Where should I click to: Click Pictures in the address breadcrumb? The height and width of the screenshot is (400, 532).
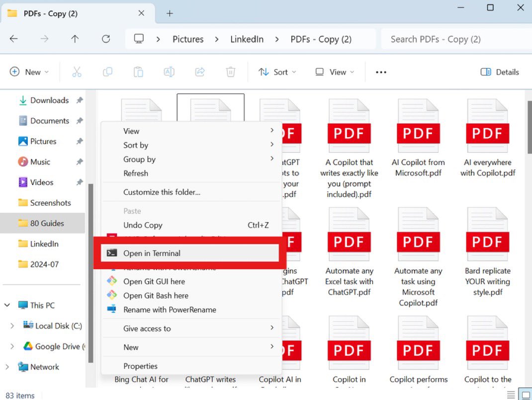[x=188, y=39]
